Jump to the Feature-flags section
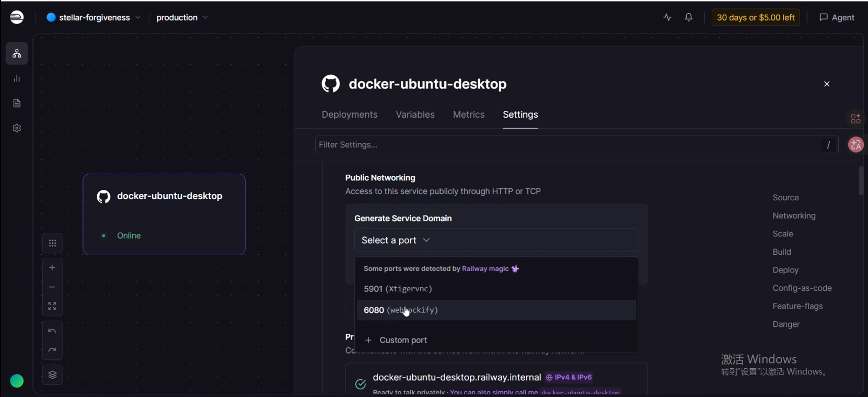 tap(798, 306)
